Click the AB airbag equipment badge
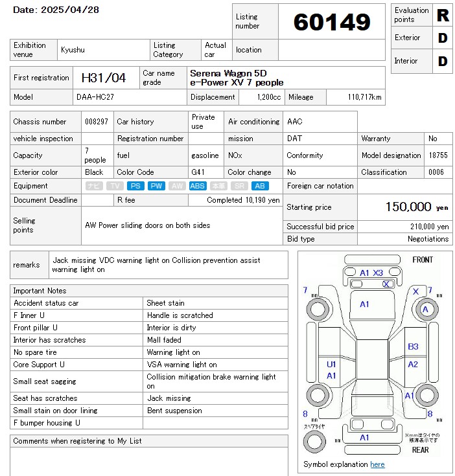 point(260,186)
